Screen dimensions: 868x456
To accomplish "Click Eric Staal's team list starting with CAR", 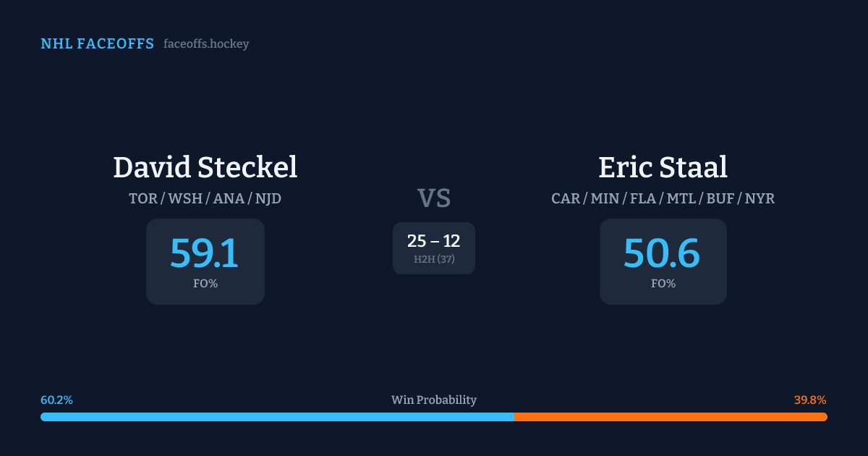I will 663,198.
